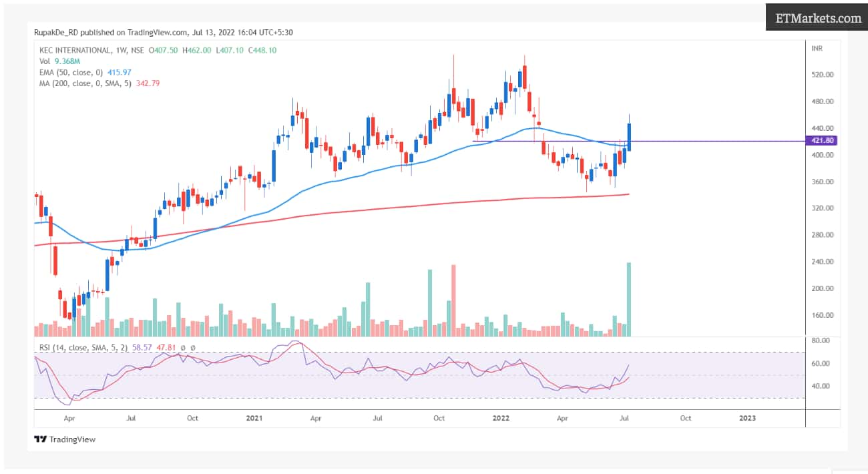
Task: Click the purple 421.80 price tag on the axis
Action: [823, 142]
